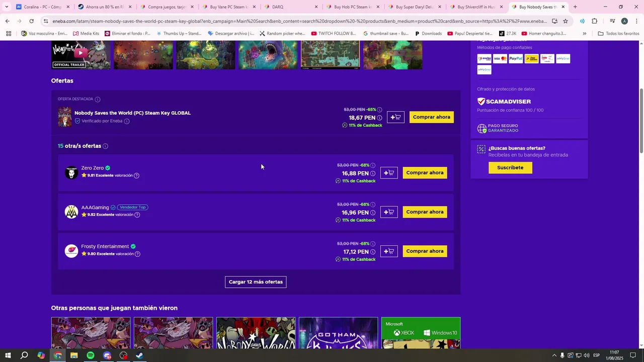The width and height of the screenshot is (644, 362).
Task: Expand the hidden bookmarks overflow chevron
Action: [x=584, y=34]
